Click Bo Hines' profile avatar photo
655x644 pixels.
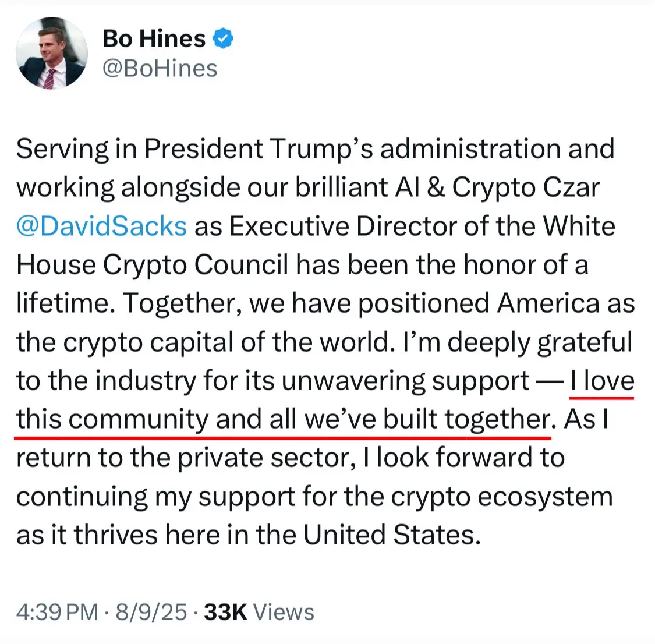coord(52,53)
